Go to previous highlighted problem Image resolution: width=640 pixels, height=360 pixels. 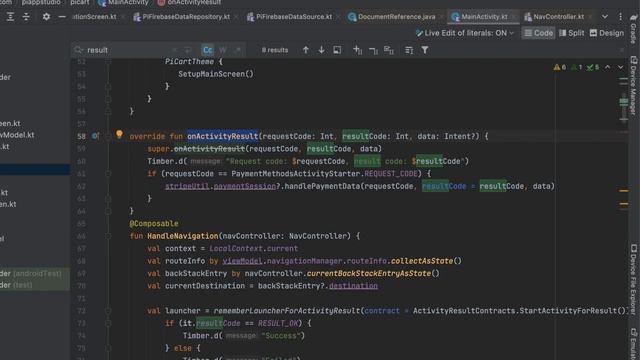(x=608, y=67)
